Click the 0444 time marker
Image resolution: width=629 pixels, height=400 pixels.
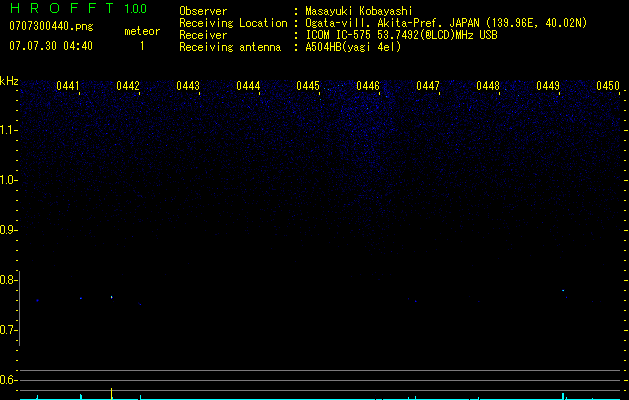coord(248,86)
